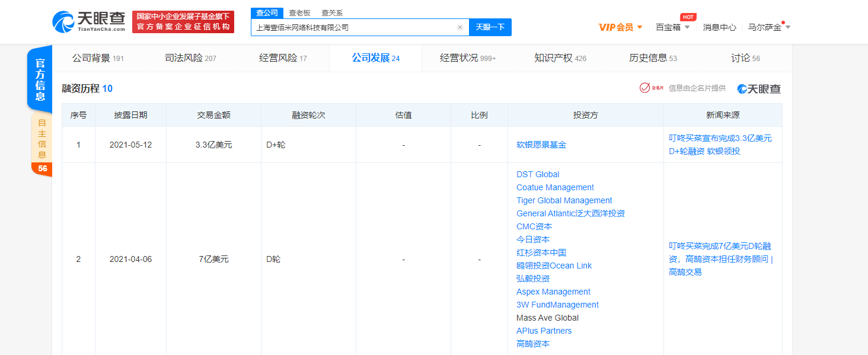
Task: Select the 查公司 search tab
Action: coord(267,13)
